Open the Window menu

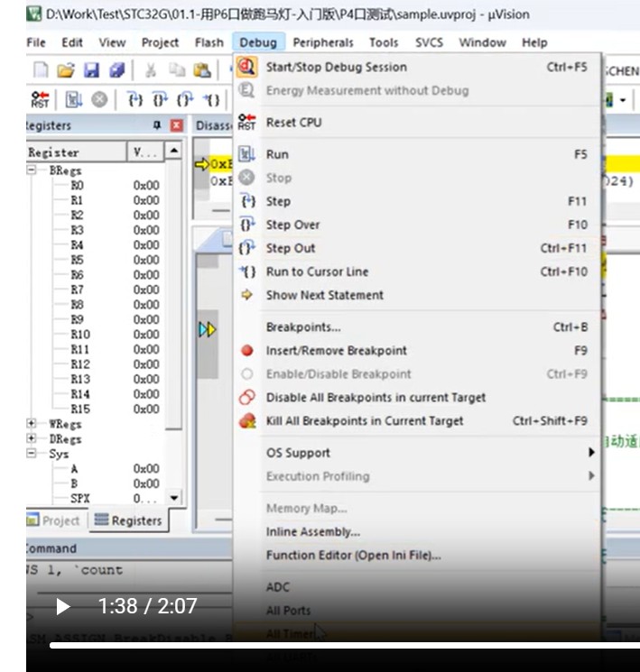click(x=483, y=42)
